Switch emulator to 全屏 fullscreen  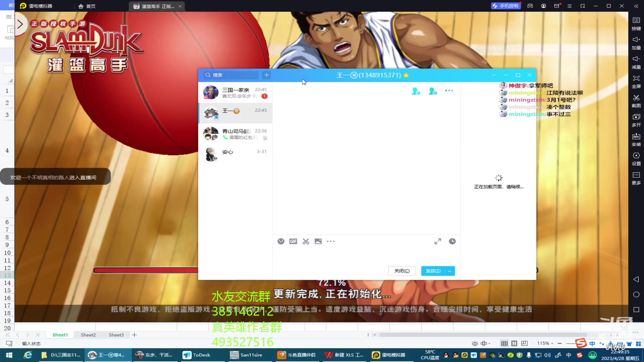tap(636, 81)
